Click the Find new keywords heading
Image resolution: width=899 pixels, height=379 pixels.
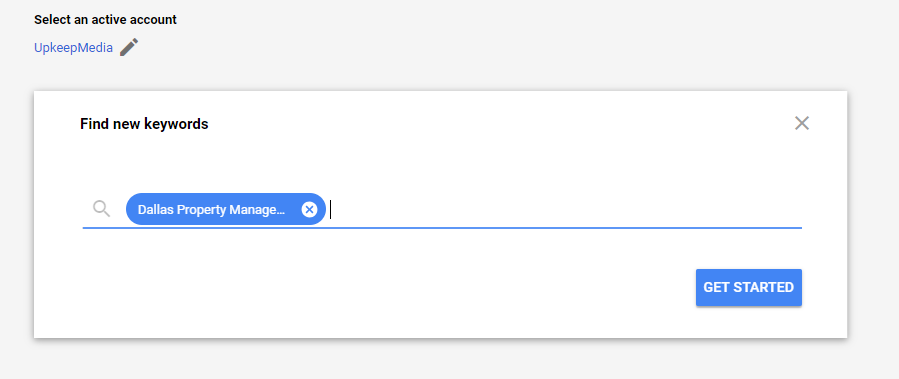coord(144,123)
